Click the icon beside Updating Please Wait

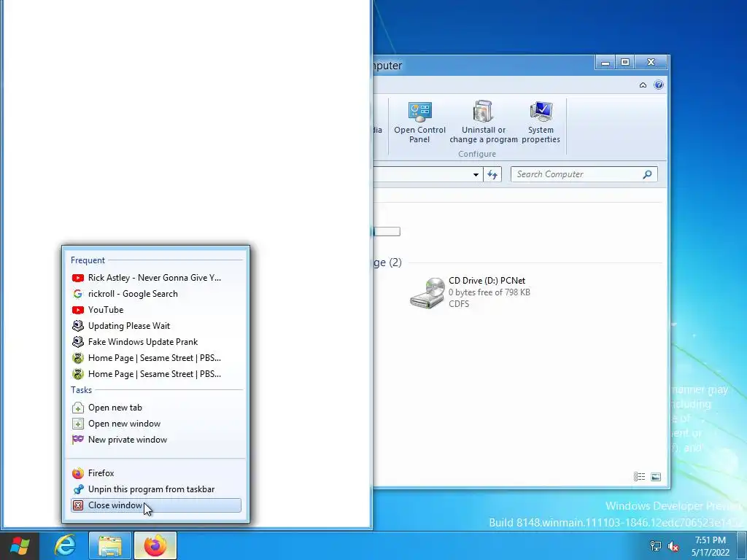(x=77, y=326)
